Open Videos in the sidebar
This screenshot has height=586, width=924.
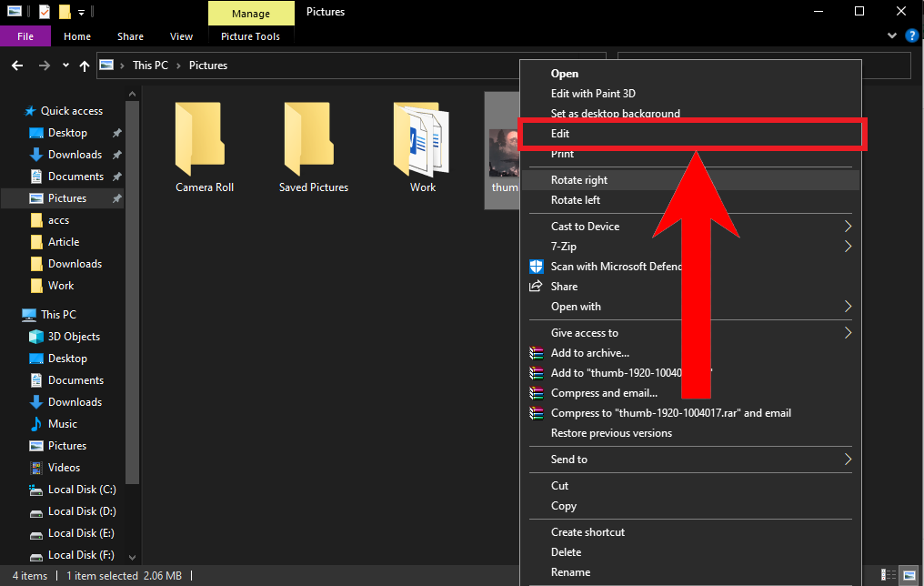tap(64, 468)
